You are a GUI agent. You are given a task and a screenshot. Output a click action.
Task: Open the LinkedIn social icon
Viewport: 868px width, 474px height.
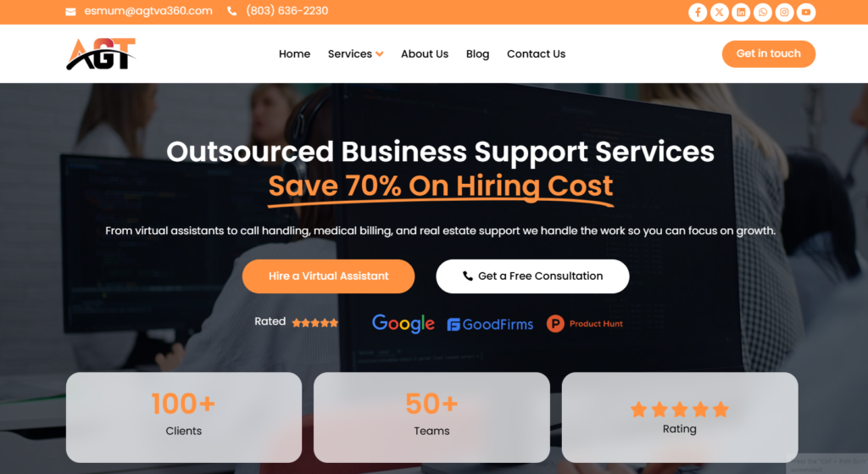(x=741, y=12)
